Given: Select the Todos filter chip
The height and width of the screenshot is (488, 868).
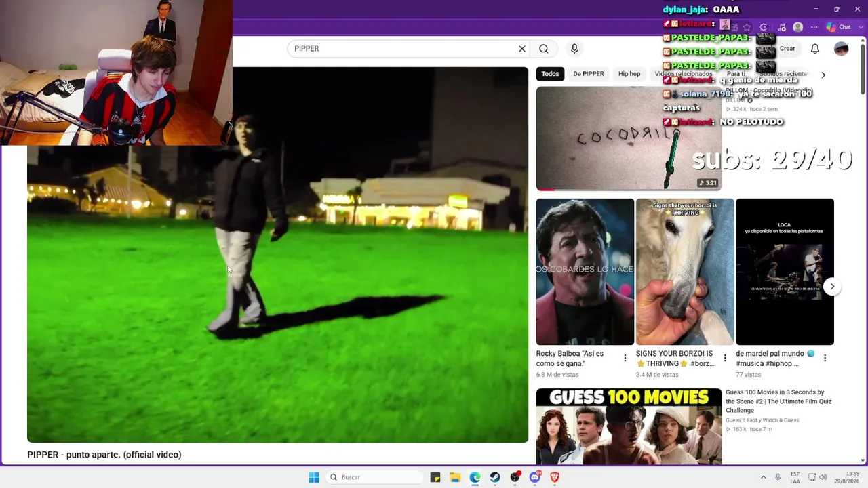Looking at the screenshot, I should [551, 74].
